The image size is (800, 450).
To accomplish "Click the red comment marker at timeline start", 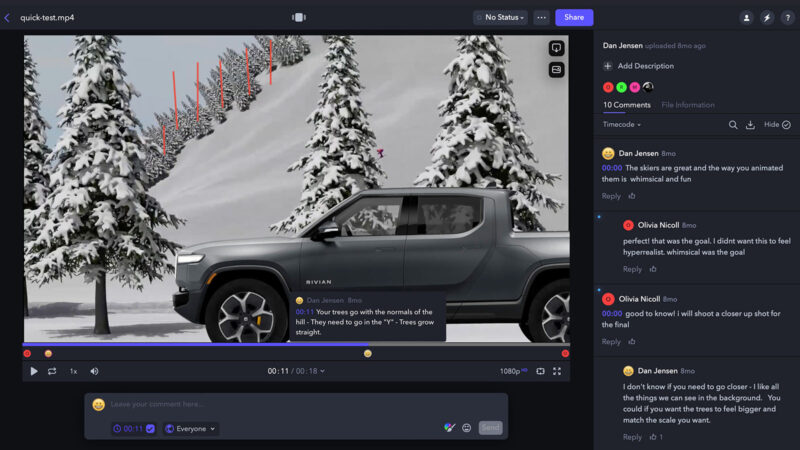I will tap(27, 354).
